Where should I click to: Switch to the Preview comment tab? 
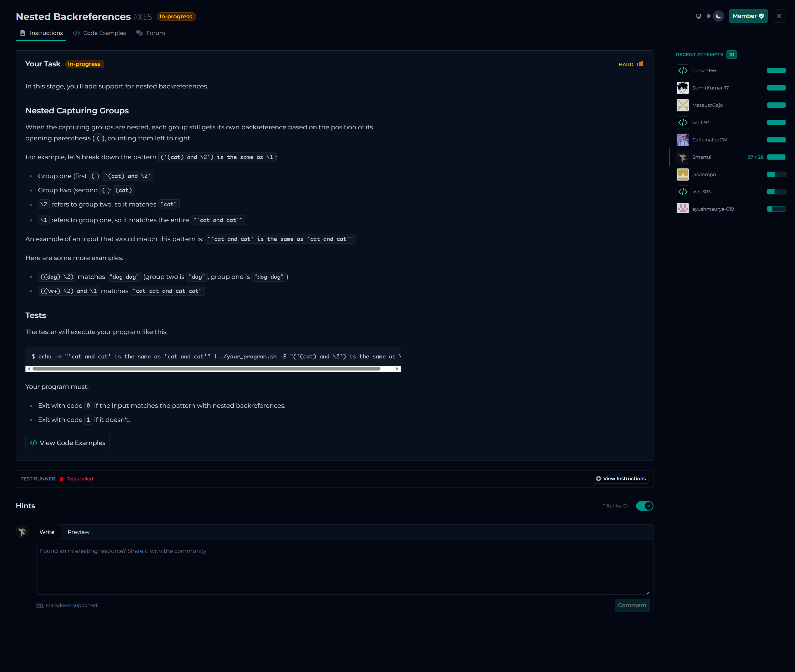click(x=79, y=532)
